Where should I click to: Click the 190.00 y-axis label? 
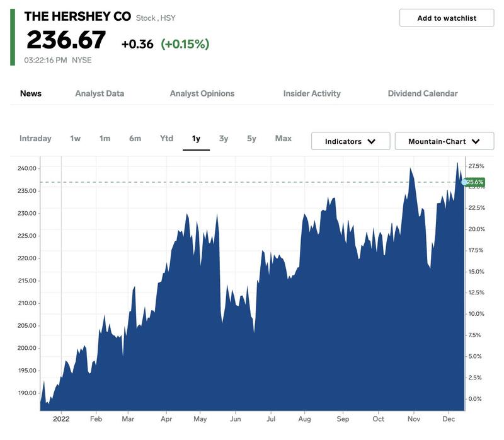coord(27,393)
